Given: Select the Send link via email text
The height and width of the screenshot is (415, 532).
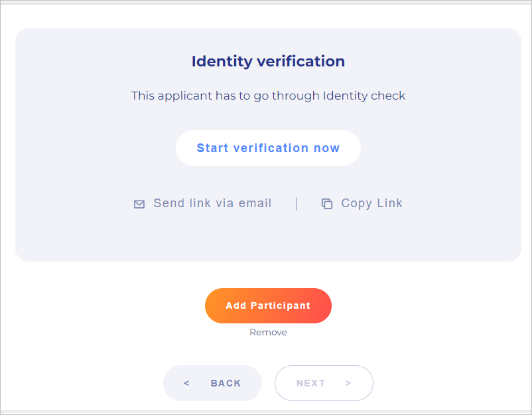Looking at the screenshot, I should point(212,204).
